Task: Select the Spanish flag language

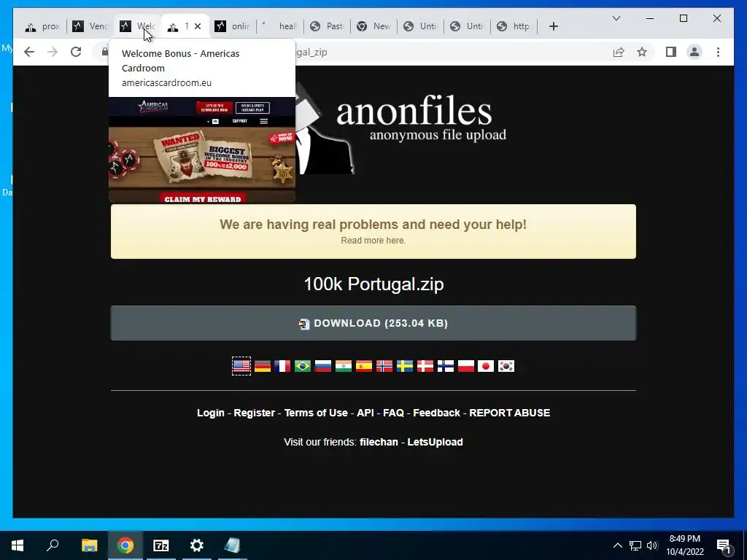Action: tap(364, 366)
